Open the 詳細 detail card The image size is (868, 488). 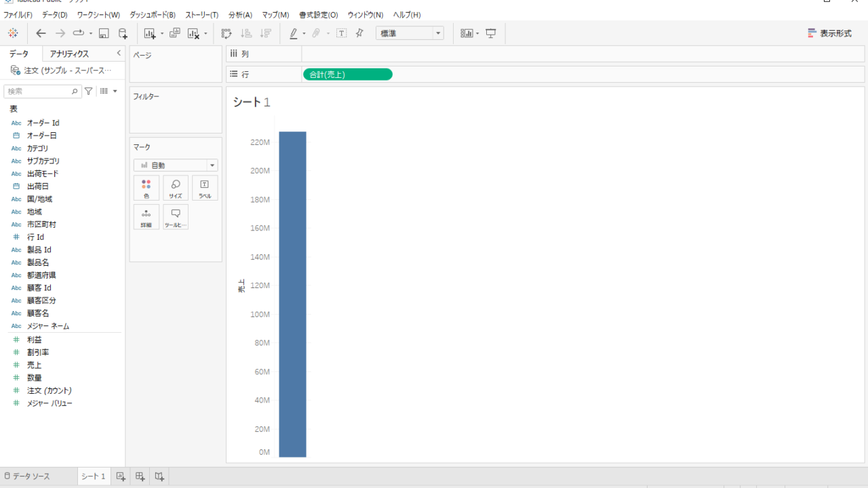point(146,217)
